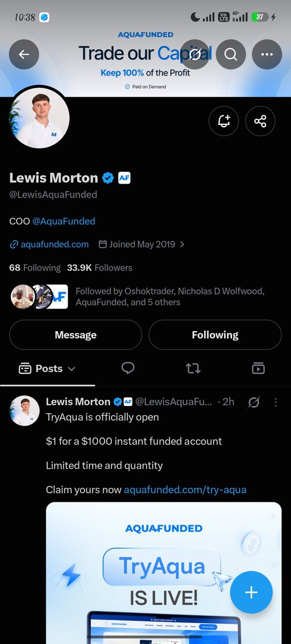Tap the Message button
The height and width of the screenshot is (644, 291).
[76, 335]
